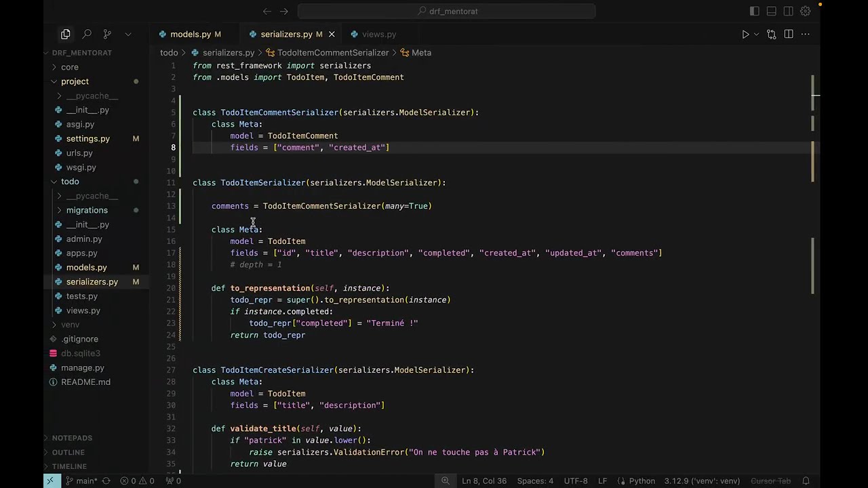Synchronize changes with the sync icon
Viewport: 868px width, 488px height.
[x=106, y=481]
